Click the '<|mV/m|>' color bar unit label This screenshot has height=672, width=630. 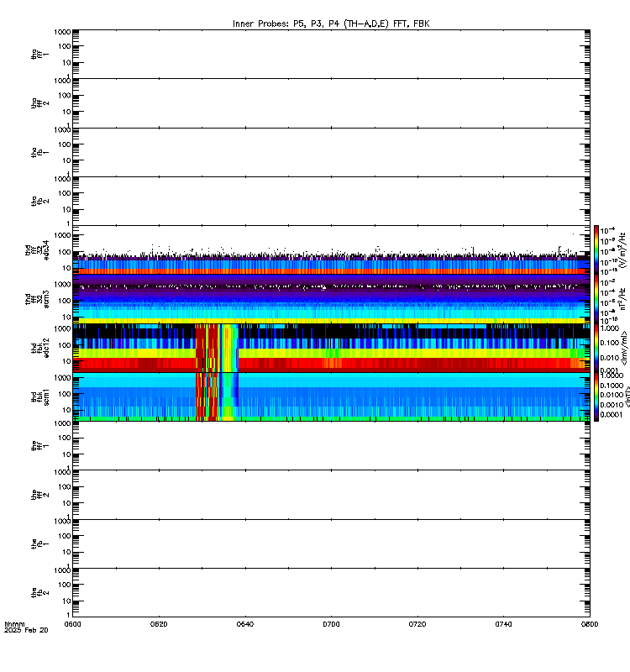[624, 348]
